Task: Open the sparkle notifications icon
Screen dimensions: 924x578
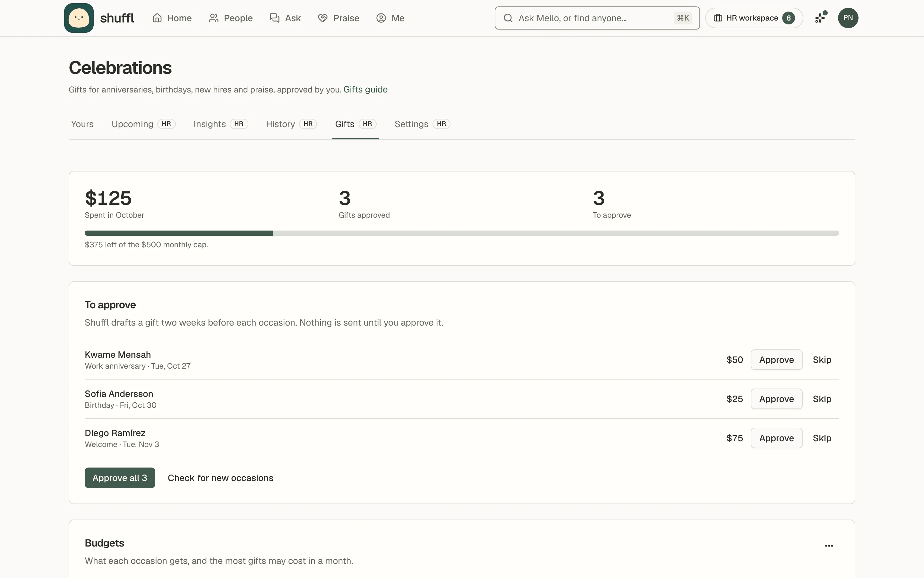Action: tap(820, 18)
